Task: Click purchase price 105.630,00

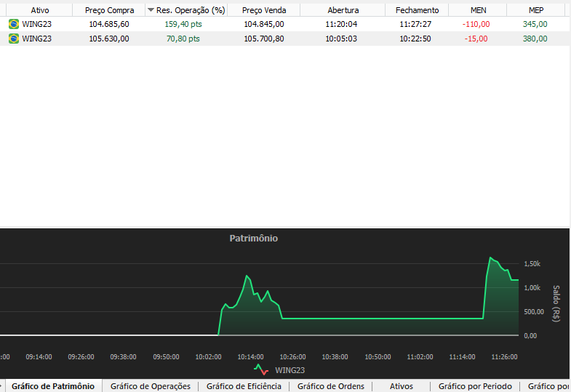Action: tap(109, 39)
